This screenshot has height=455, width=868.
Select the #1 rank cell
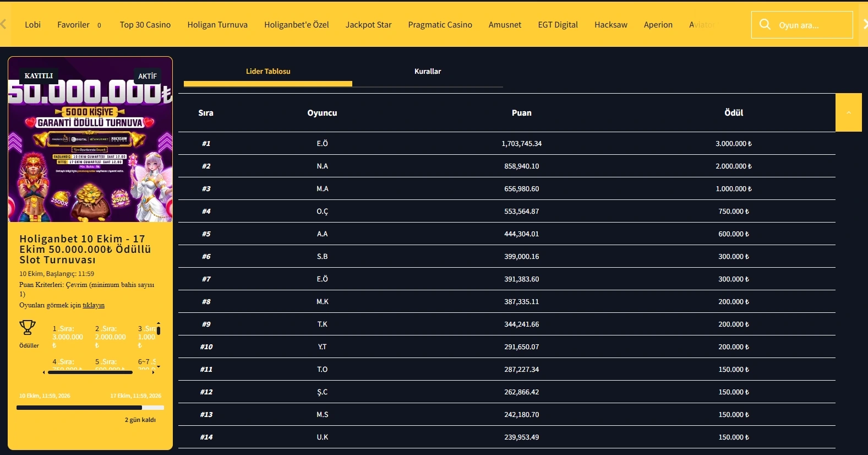click(206, 144)
